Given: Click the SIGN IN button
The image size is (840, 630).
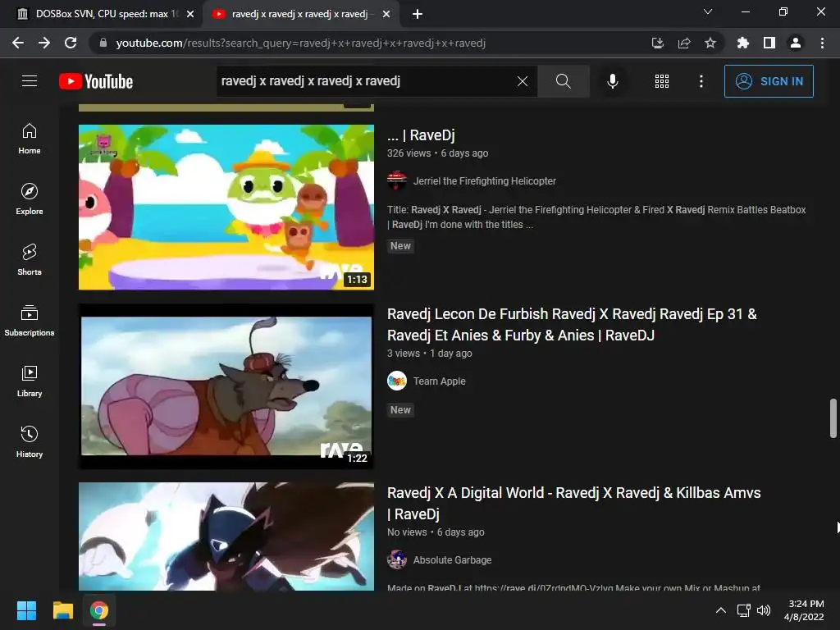Looking at the screenshot, I should pos(769,81).
